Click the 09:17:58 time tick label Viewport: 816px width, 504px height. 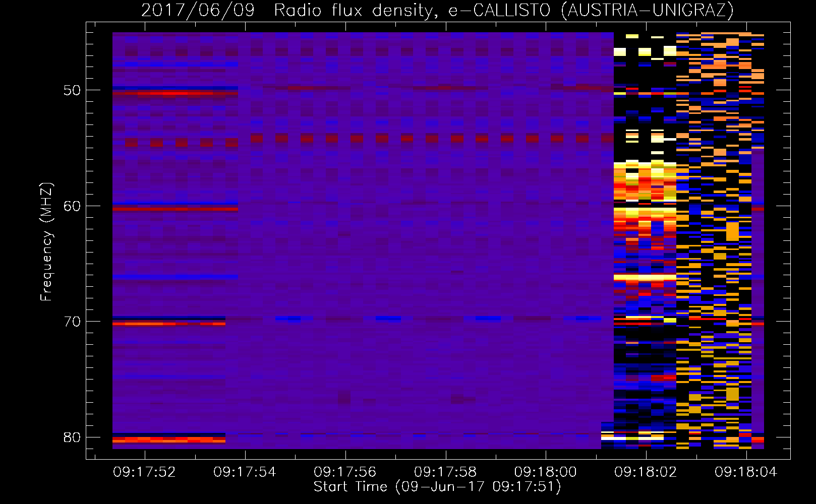point(445,472)
